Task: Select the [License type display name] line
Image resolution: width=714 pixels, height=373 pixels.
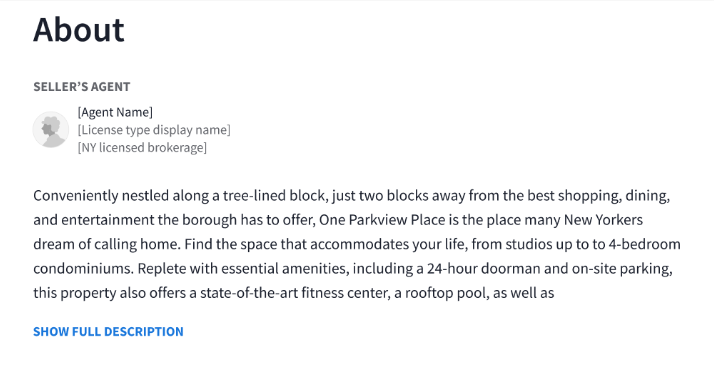Action: 154,130
